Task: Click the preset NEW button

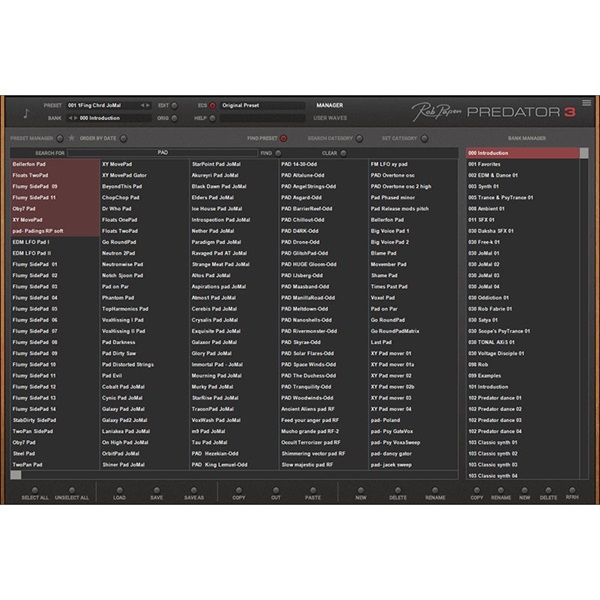Action: [x=361, y=490]
